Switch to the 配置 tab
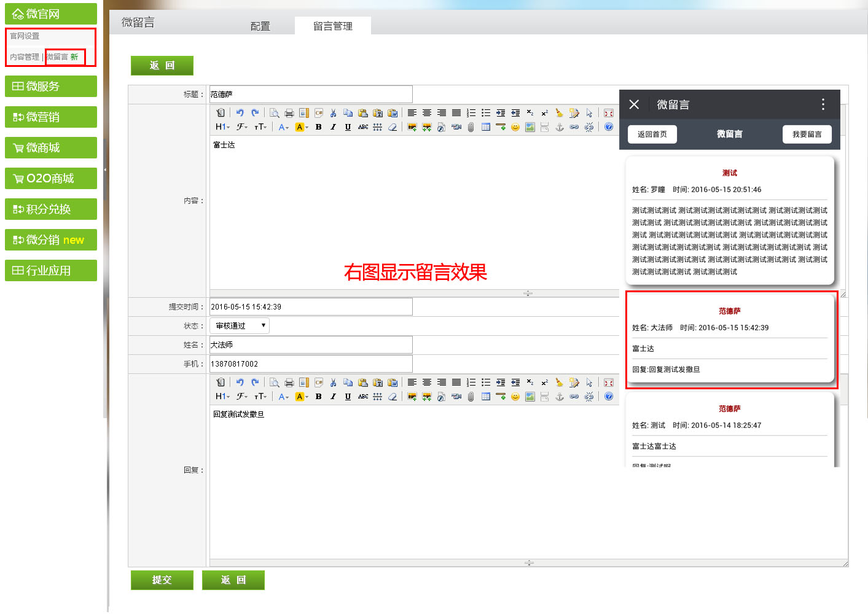The height and width of the screenshot is (614, 868). point(260,26)
